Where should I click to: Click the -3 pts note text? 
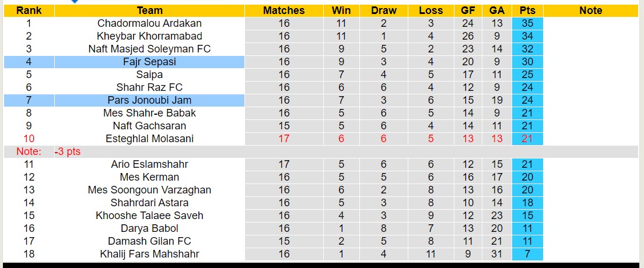coord(67,151)
